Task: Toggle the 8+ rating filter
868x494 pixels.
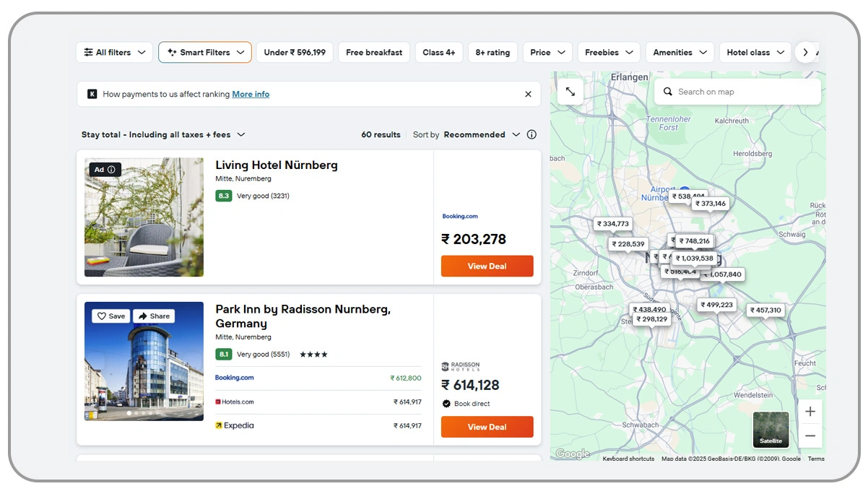Action: point(492,52)
